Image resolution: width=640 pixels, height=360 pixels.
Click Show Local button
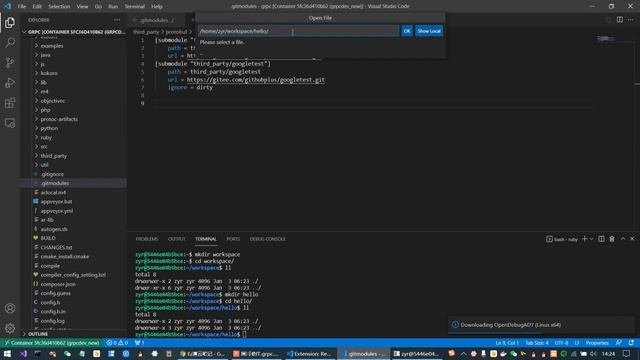coord(429,31)
